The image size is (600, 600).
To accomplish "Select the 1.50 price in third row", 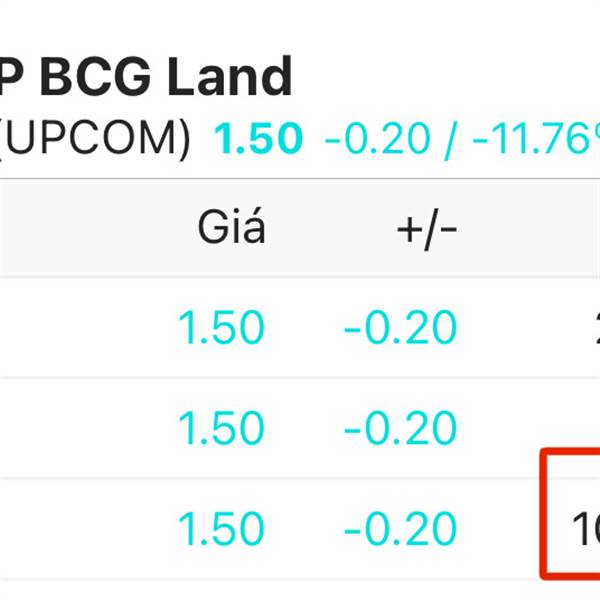I will click(x=221, y=530).
